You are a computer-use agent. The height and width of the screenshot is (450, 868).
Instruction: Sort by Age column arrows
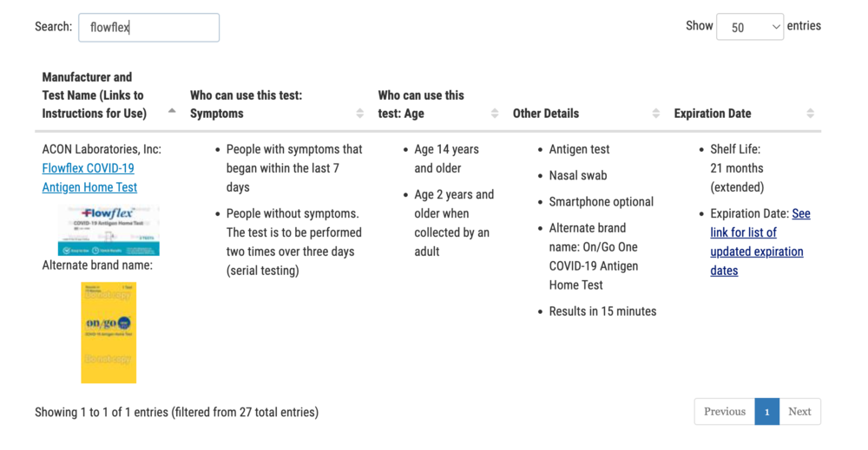tap(495, 114)
